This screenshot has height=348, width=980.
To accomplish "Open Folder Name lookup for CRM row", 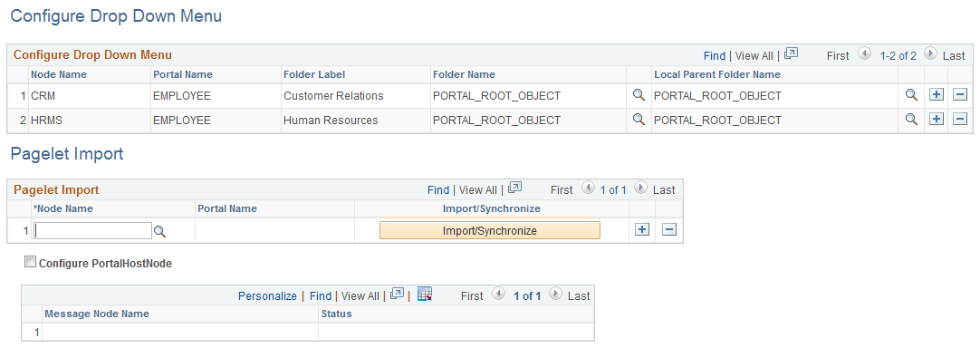I will click(x=639, y=95).
